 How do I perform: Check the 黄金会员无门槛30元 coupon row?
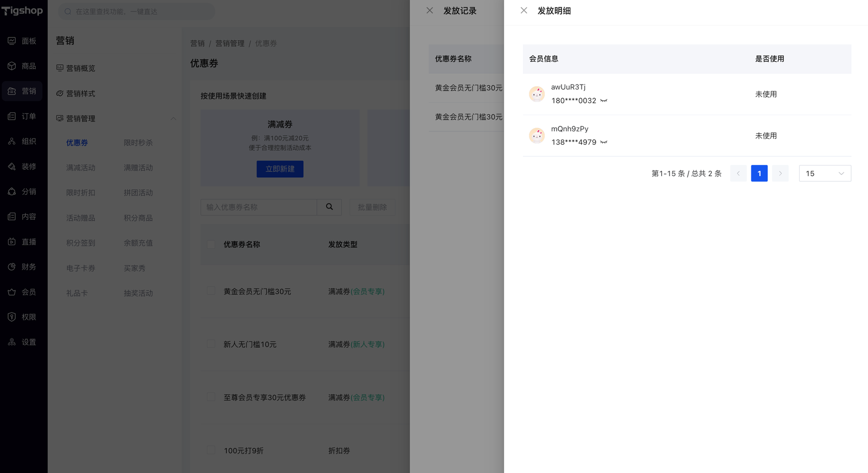[211, 291]
